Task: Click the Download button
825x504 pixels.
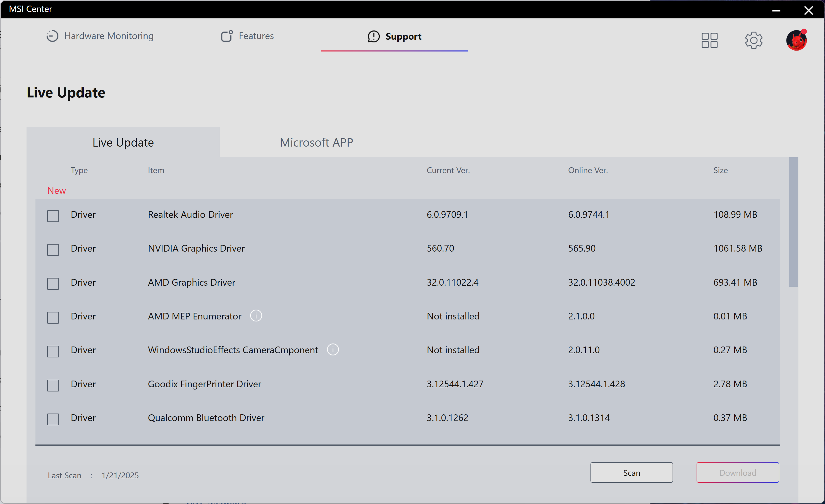Action: (737, 472)
